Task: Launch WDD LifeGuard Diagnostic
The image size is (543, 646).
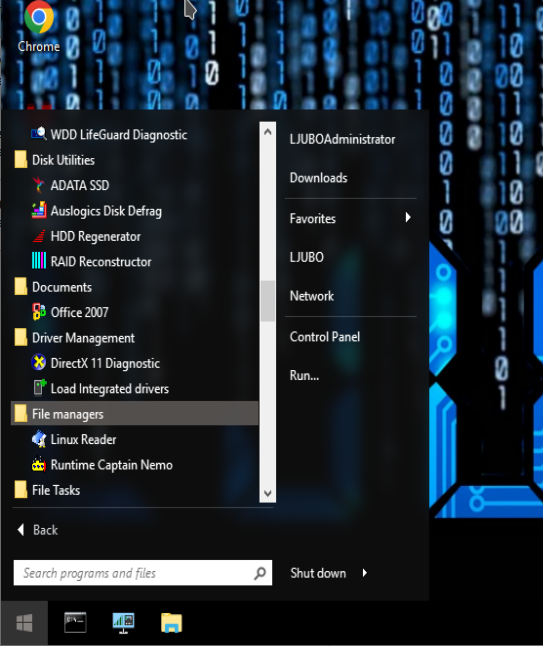Action: coord(109,134)
